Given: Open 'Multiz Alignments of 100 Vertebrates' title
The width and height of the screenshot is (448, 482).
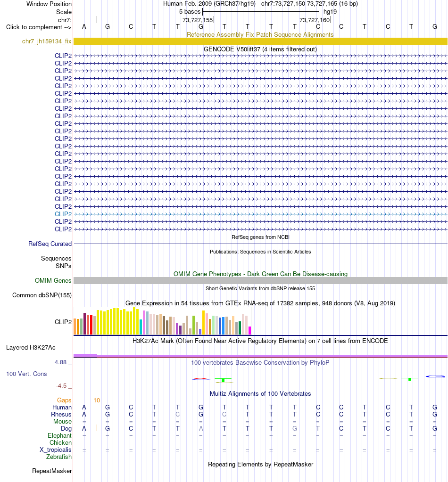Looking at the screenshot, I should click(260, 394).
